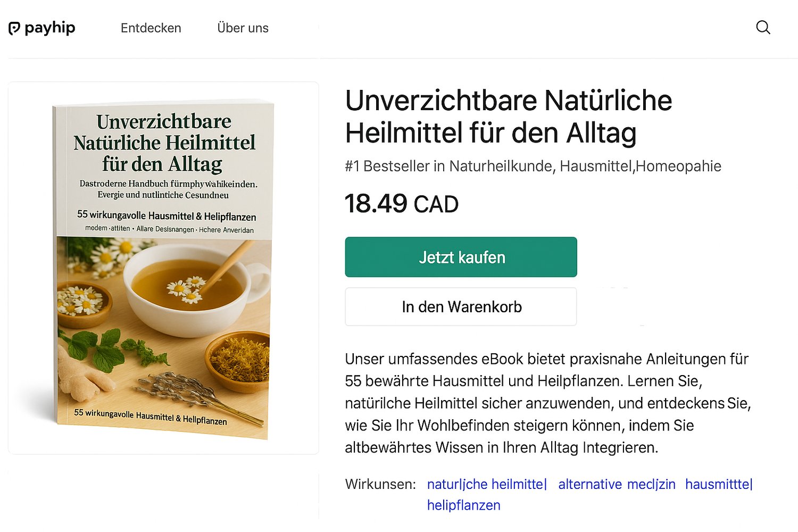This screenshot has height=532, width=798.
Task: Open the Entdecken menu item
Action: point(151,28)
